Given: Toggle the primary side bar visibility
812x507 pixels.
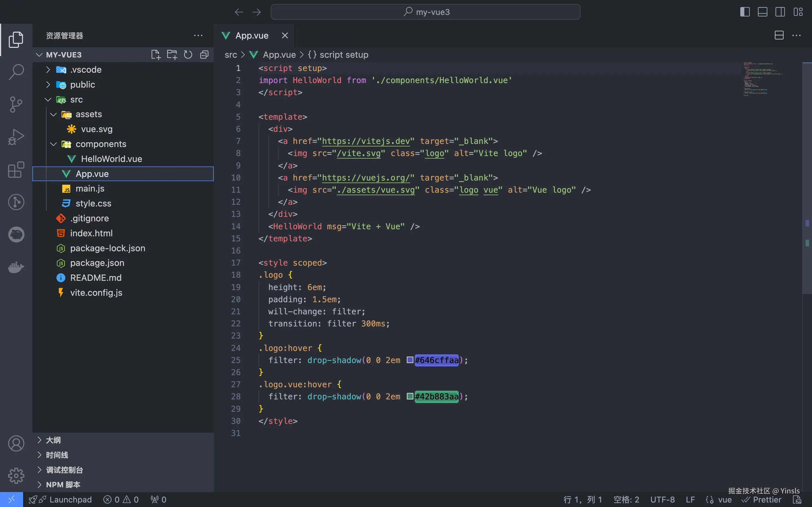Looking at the screenshot, I should point(745,12).
